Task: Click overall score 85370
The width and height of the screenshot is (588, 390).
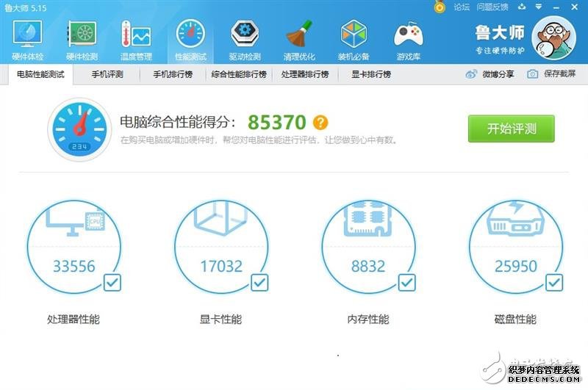Action: point(277,122)
